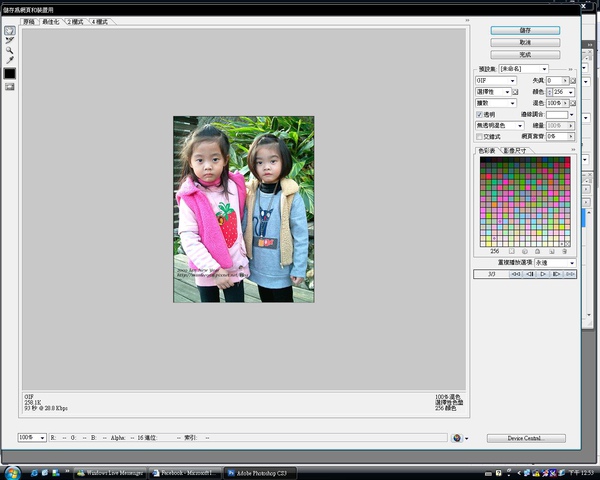Open the browser selection dropdown arrow
This screenshot has height=480, width=600.
466,439
